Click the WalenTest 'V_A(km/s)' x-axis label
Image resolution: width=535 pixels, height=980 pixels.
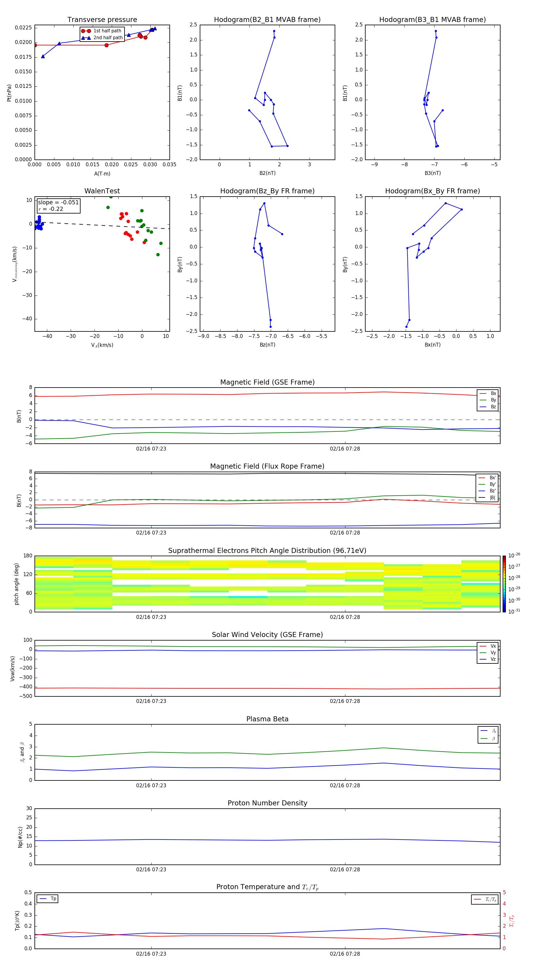click(102, 345)
